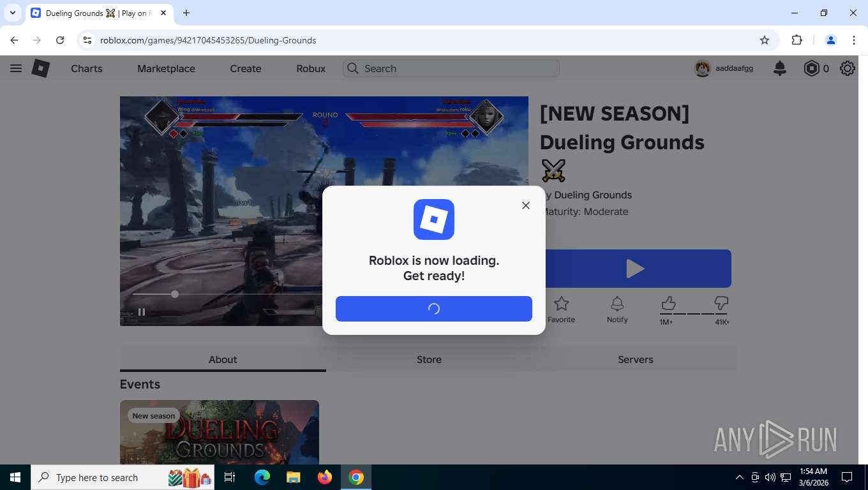The height and width of the screenshot is (490, 868).
Task: Open the Robux balance icon
Action: pos(811,68)
